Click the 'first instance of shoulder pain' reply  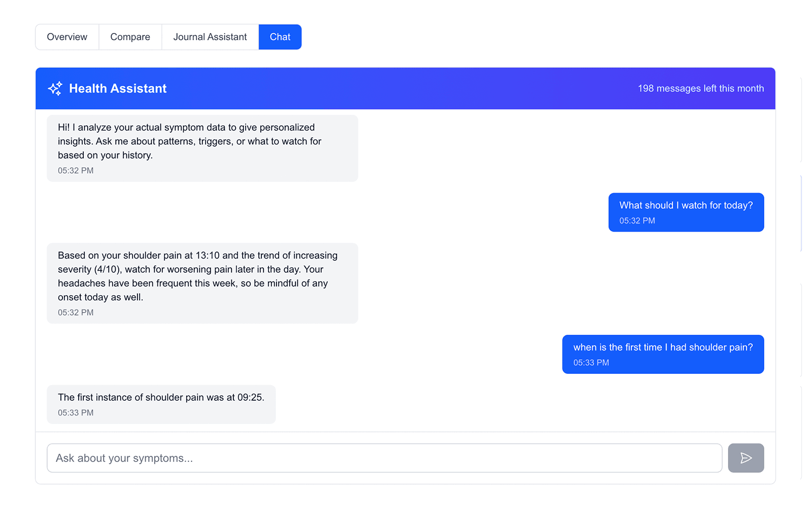tap(161, 404)
